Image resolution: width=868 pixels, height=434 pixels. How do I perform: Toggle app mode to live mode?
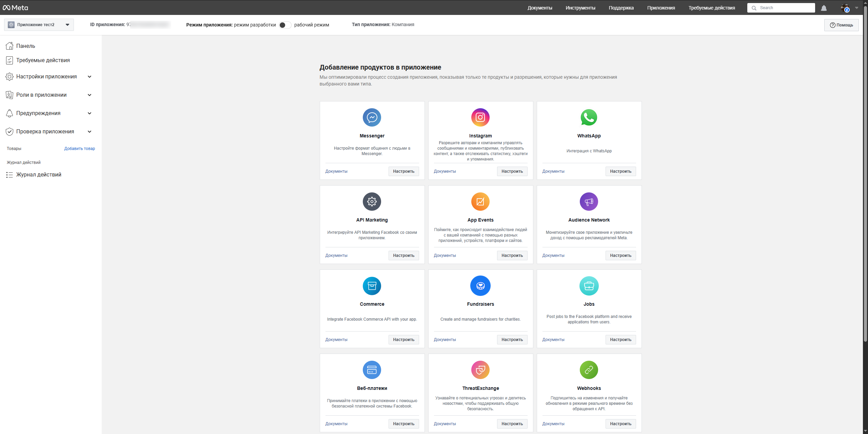pyautogui.click(x=285, y=25)
